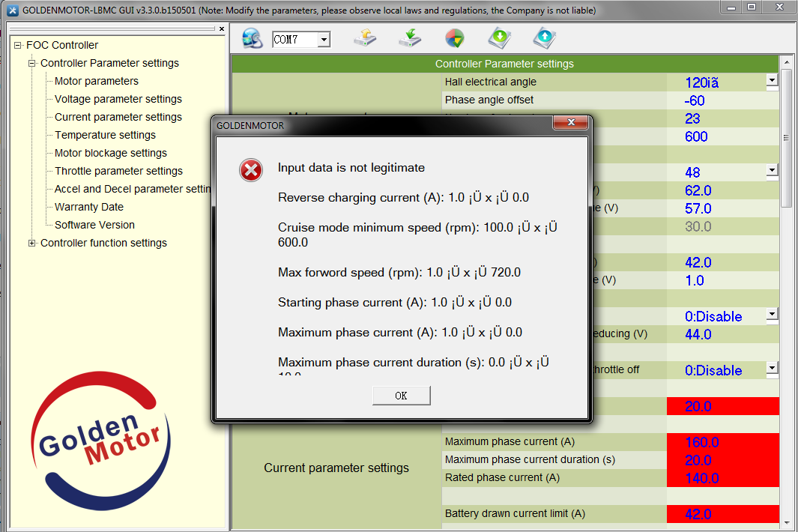Collapse the FOC Controller root node
Image resolution: width=798 pixels, height=532 pixels.
point(18,45)
